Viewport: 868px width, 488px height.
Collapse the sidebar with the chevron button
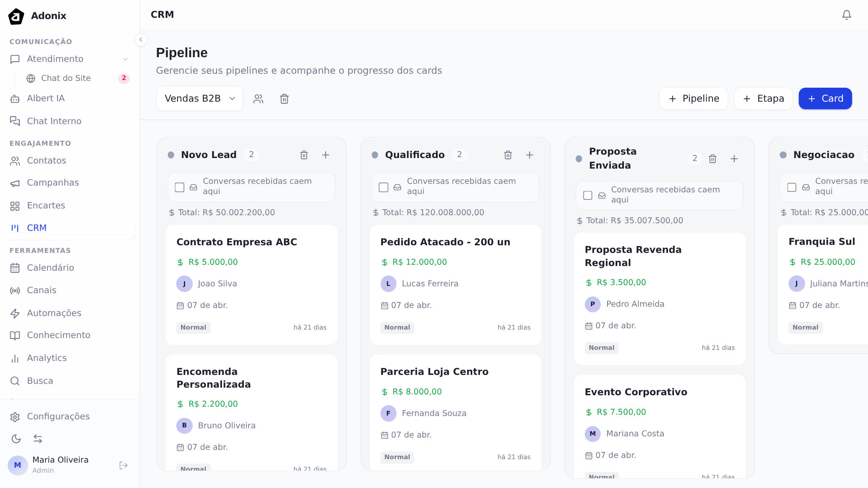coord(141,40)
